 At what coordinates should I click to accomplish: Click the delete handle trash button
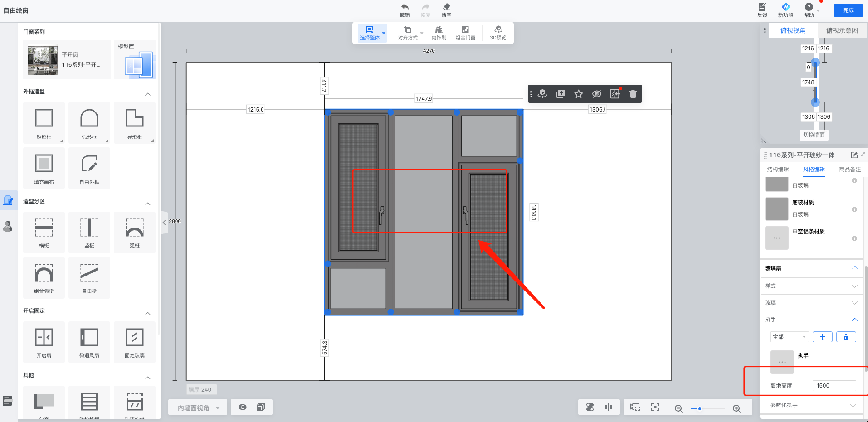pos(846,337)
